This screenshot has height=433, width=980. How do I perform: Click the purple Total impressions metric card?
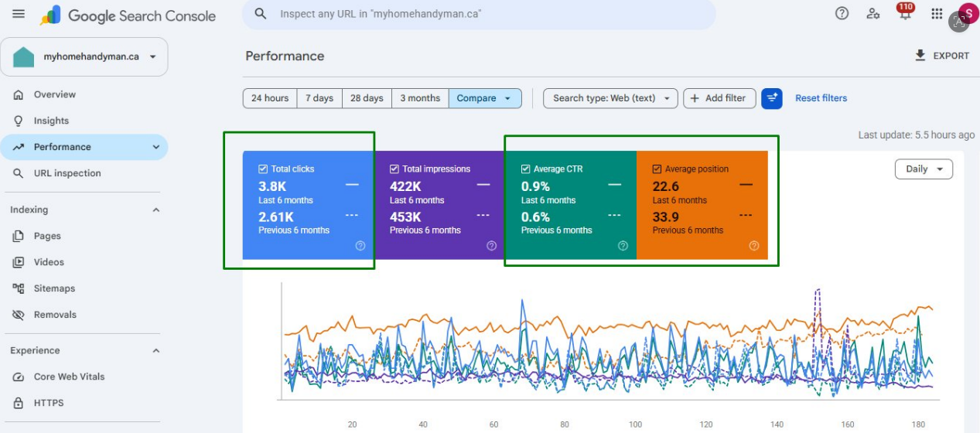point(439,205)
